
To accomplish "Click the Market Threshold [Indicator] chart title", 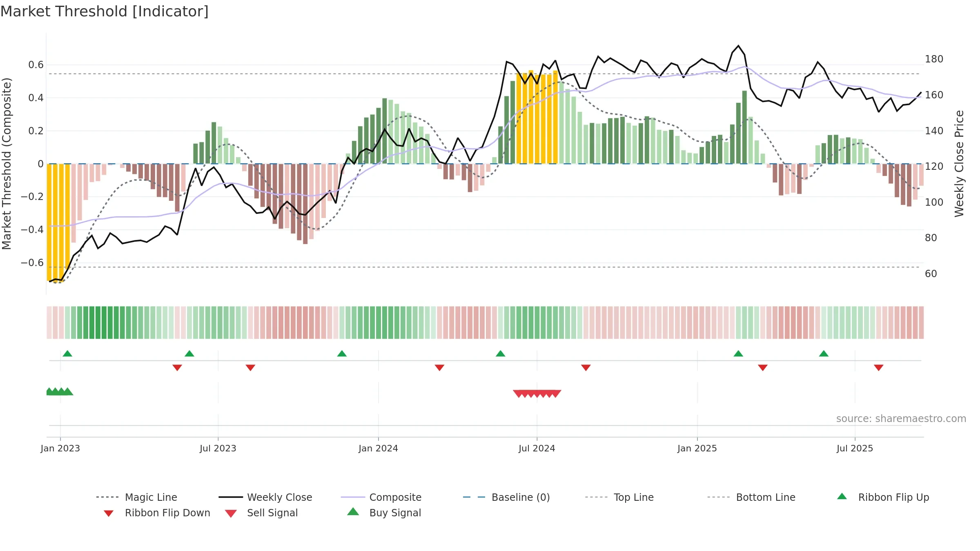I will click(x=105, y=11).
